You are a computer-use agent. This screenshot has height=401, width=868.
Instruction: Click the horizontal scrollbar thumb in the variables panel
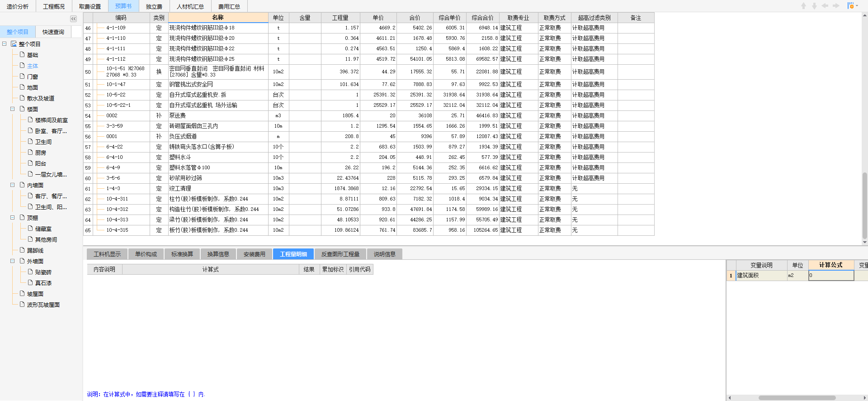(797, 398)
